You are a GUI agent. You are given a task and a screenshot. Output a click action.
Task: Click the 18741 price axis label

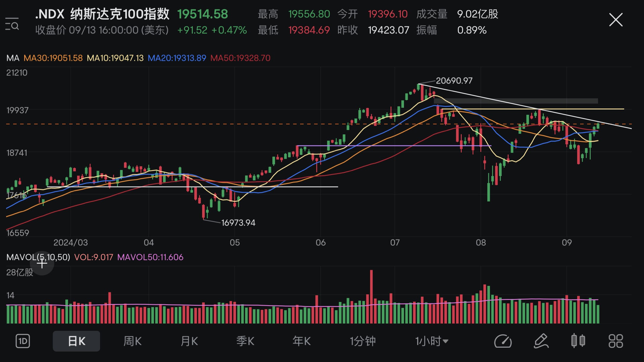pos(17,153)
